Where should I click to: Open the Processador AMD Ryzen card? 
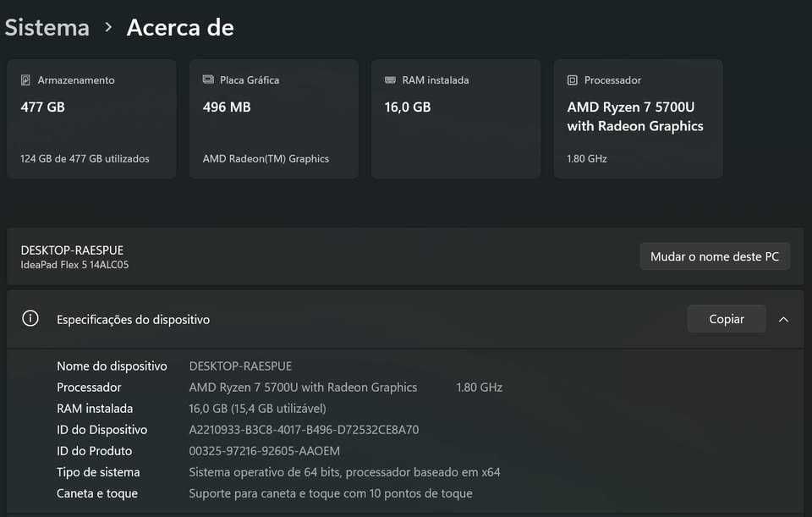638,118
